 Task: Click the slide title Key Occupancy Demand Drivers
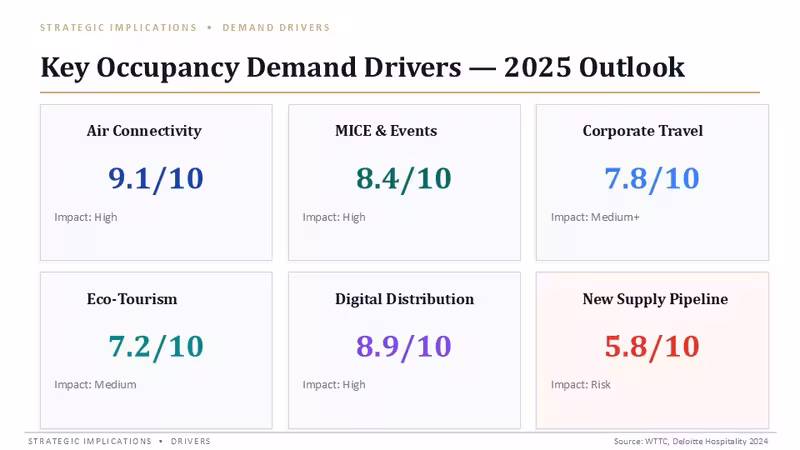pyautogui.click(x=251, y=67)
